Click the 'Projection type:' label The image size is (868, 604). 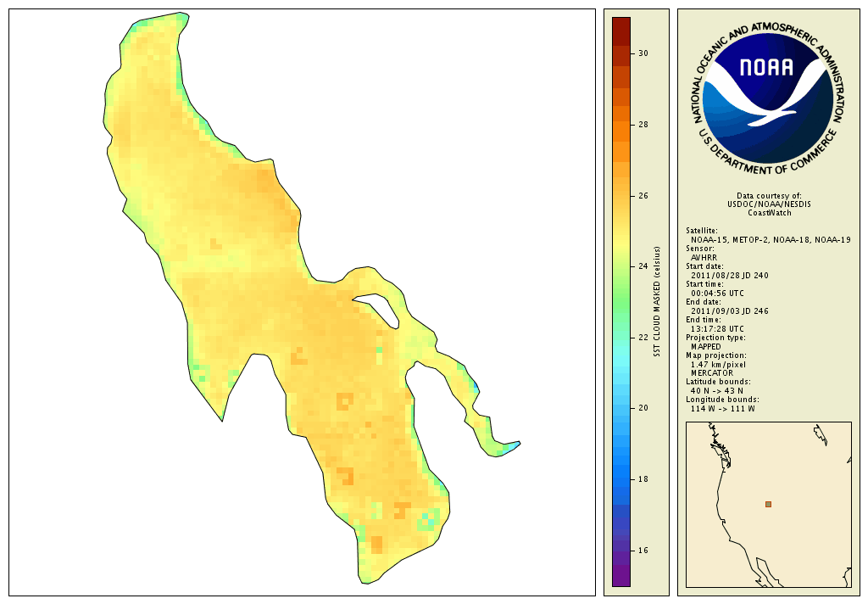point(715,338)
